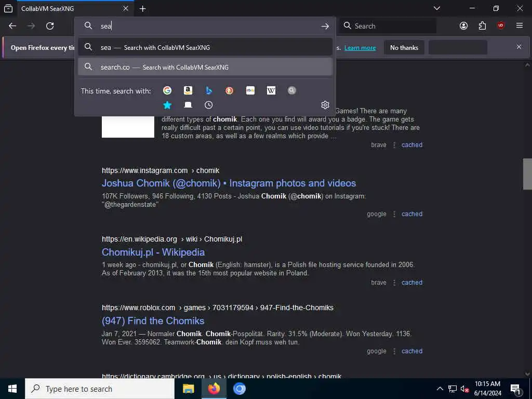Open Firefox account icon
This screenshot has width=532, height=399.
463,26
